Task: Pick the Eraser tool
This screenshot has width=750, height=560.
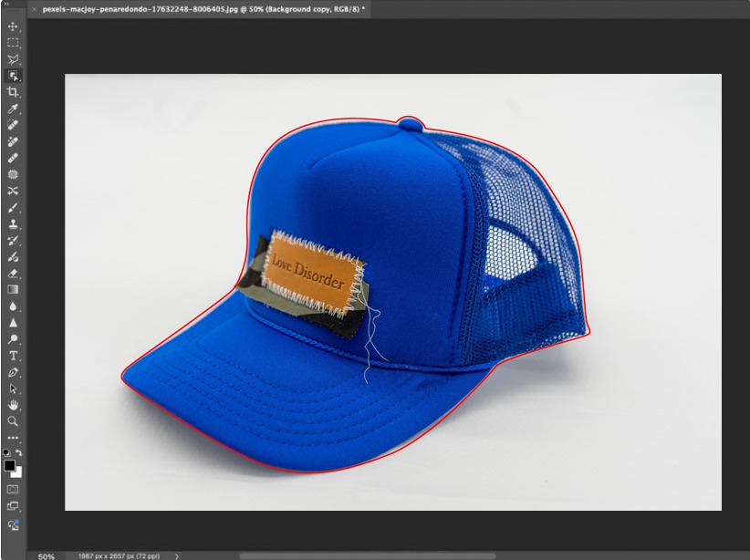Action: (13, 273)
